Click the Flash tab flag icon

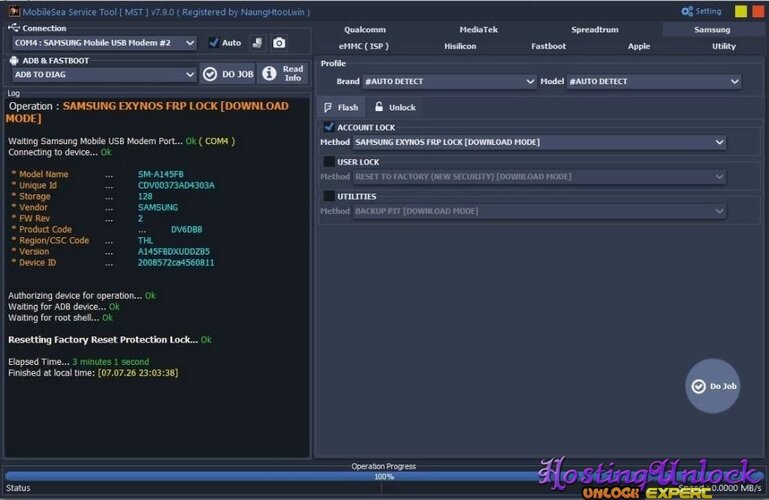pos(328,107)
